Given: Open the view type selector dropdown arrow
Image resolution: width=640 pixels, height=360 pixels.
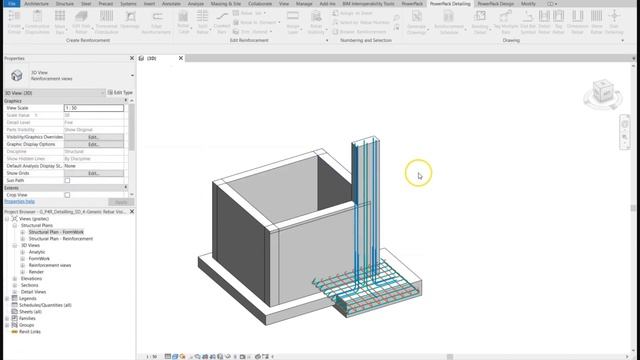Looking at the screenshot, I should click(132, 76).
